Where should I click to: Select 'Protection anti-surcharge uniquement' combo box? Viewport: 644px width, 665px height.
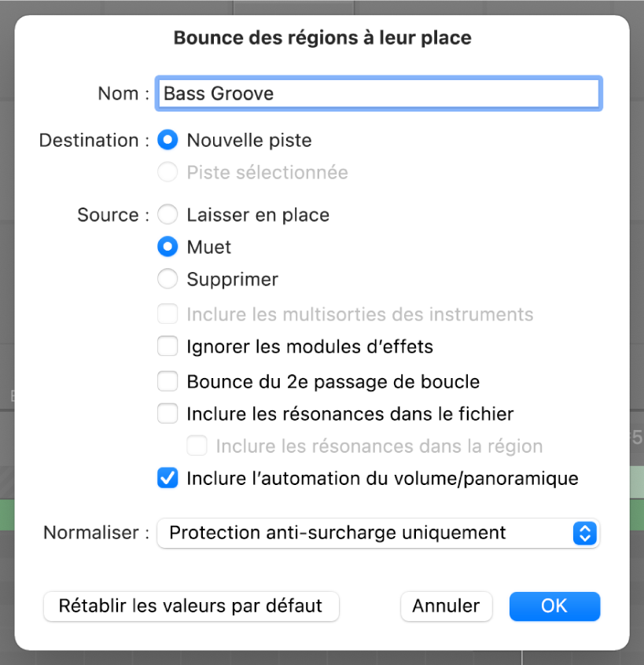(x=378, y=533)
